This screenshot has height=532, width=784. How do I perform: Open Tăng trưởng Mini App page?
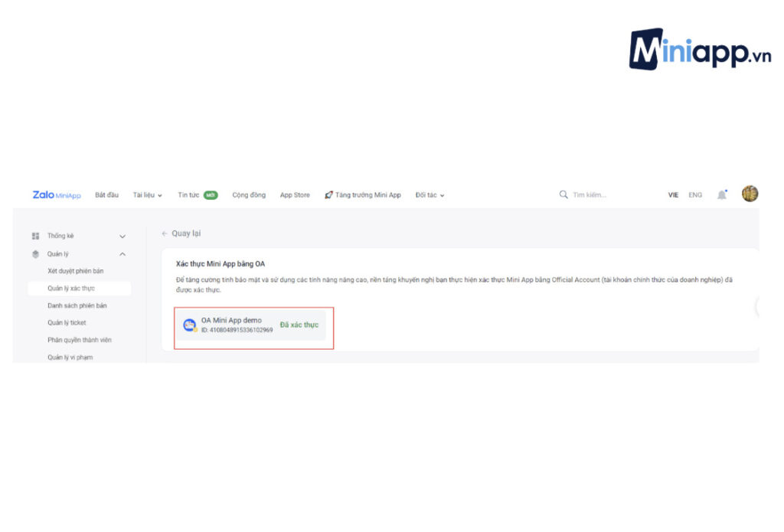point(368,195)
